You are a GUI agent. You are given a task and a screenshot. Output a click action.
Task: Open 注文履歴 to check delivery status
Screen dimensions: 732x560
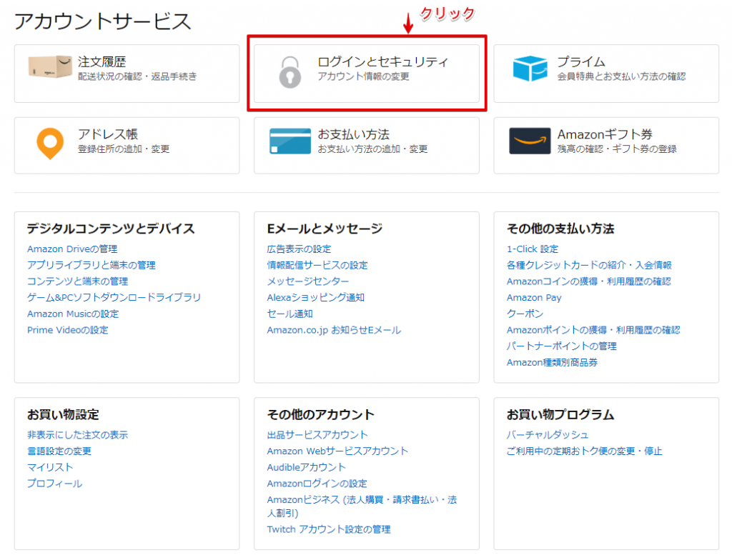127,72
